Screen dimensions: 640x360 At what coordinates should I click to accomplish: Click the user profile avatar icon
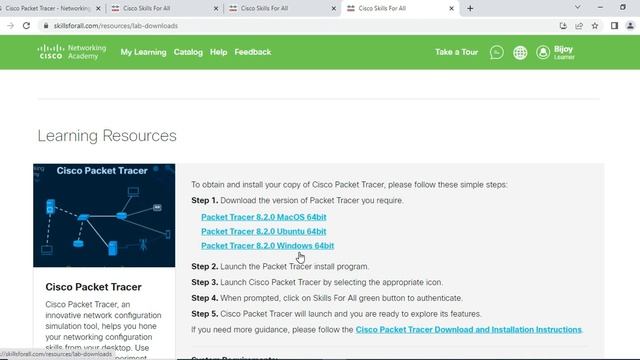coord(543,52)
